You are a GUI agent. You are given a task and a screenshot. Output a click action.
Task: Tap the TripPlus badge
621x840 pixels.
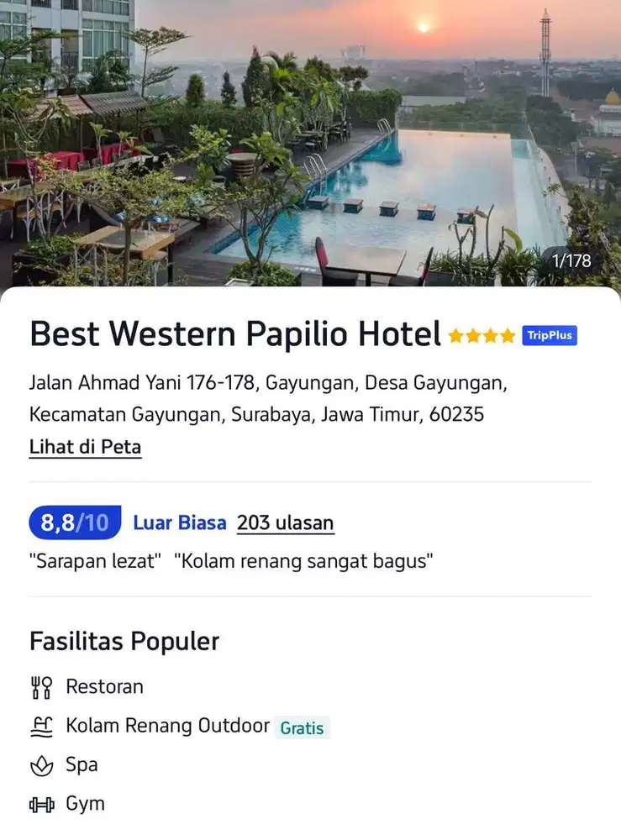pos(550,335)
